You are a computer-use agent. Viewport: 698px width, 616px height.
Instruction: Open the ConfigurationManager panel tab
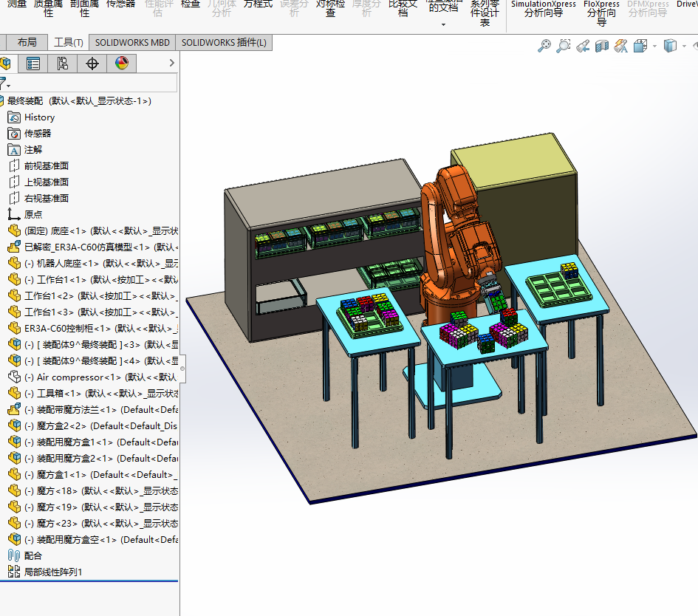(63, 64)
